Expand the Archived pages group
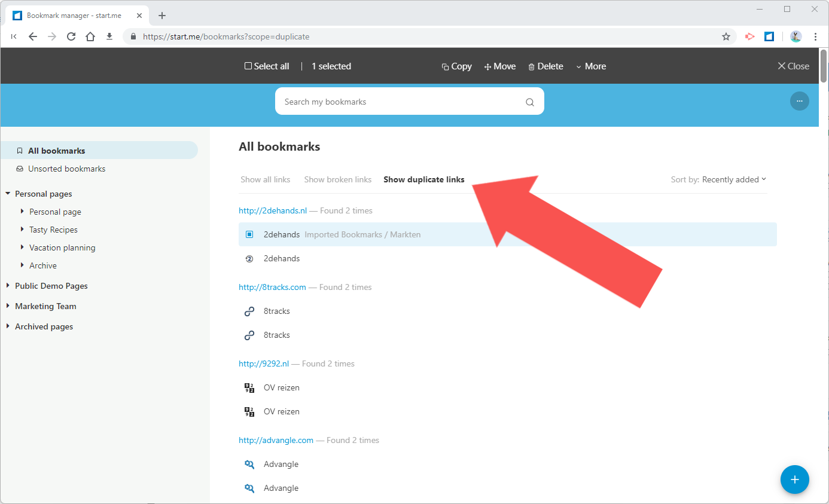 8,326
